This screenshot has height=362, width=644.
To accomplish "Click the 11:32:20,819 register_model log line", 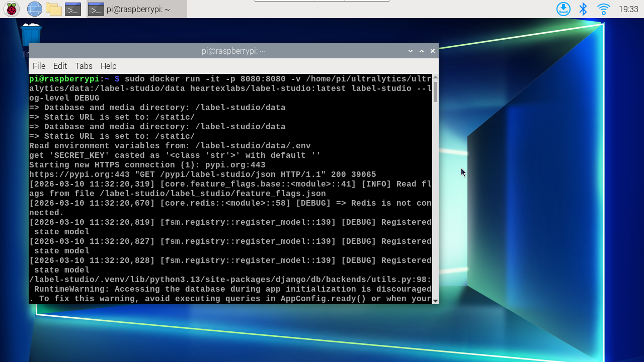I will point(230,227).
